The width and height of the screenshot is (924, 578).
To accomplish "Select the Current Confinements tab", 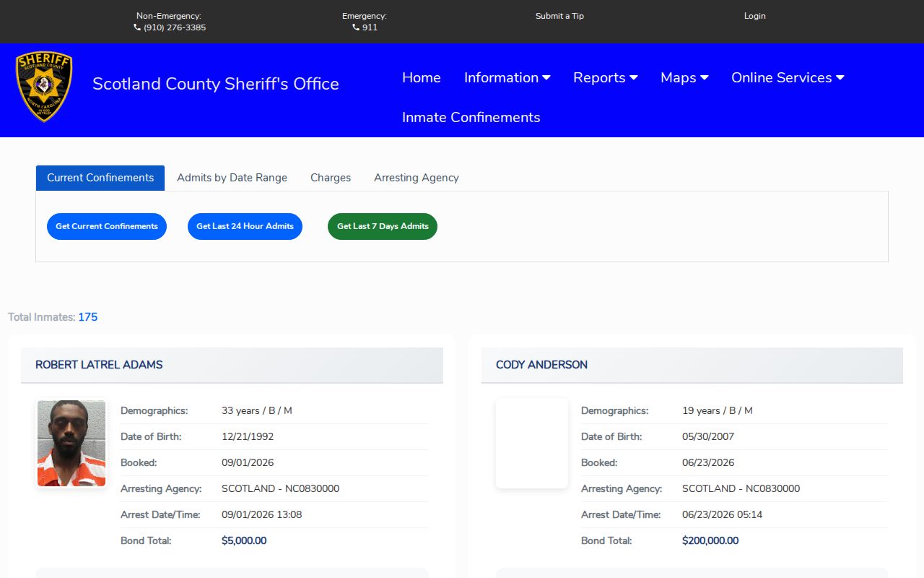I will click(100, 178).
